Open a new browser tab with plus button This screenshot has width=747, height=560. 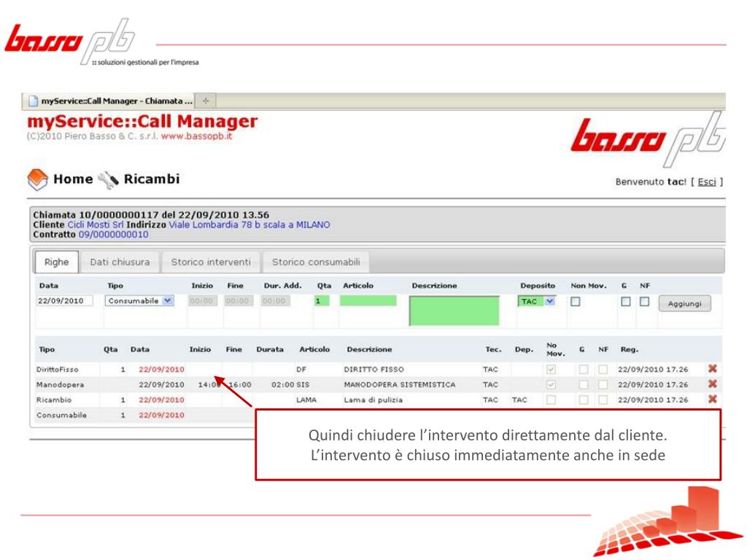(x=206, y=101)
